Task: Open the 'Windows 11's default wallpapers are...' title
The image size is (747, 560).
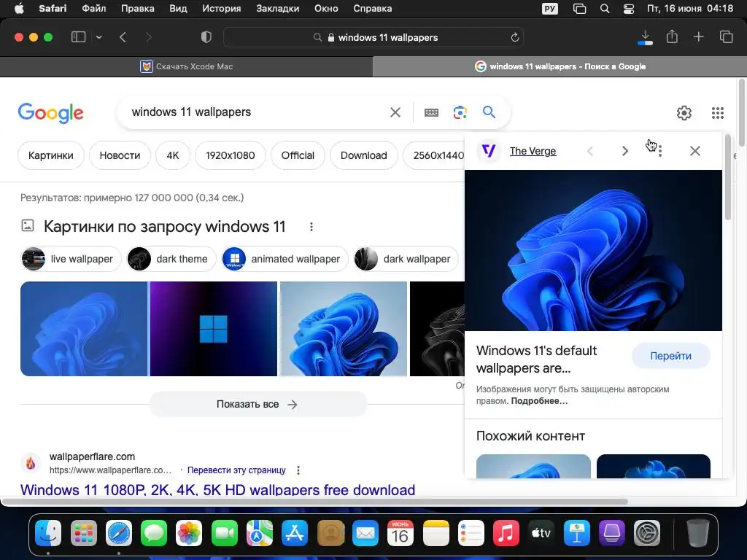Action: 536,359
